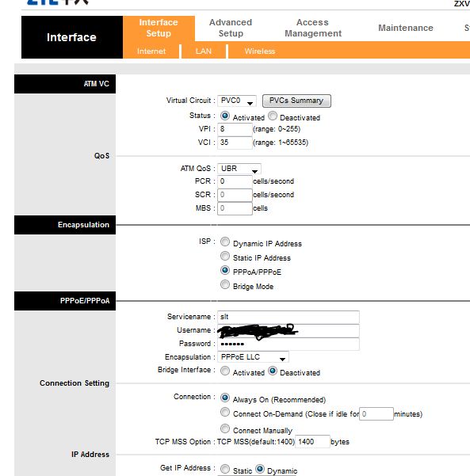Expand the ATM QoS UBR dropdown
Viewport: 470px width, 476px height.
[x=239, y=169]
